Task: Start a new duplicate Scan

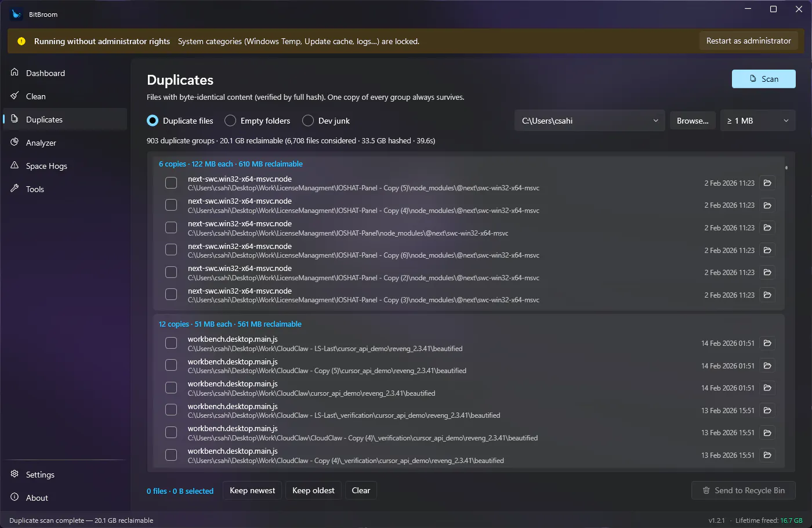Action: coord(764,79)
